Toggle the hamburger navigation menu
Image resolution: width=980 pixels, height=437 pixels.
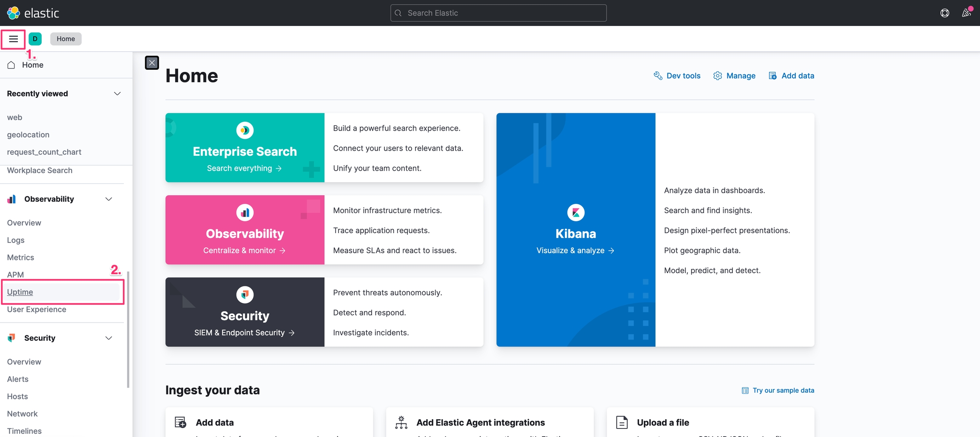(x=13, y=39)
